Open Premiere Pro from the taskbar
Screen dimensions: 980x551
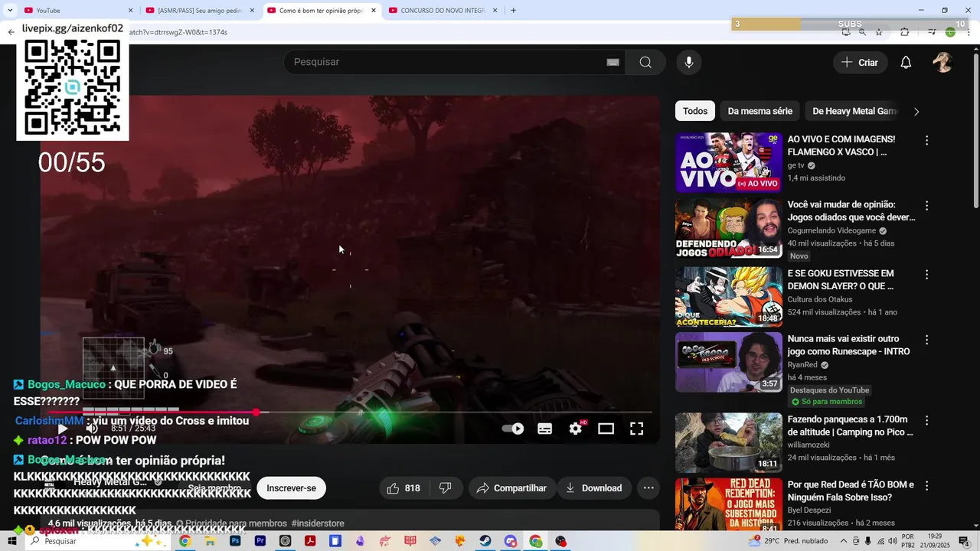260,541
